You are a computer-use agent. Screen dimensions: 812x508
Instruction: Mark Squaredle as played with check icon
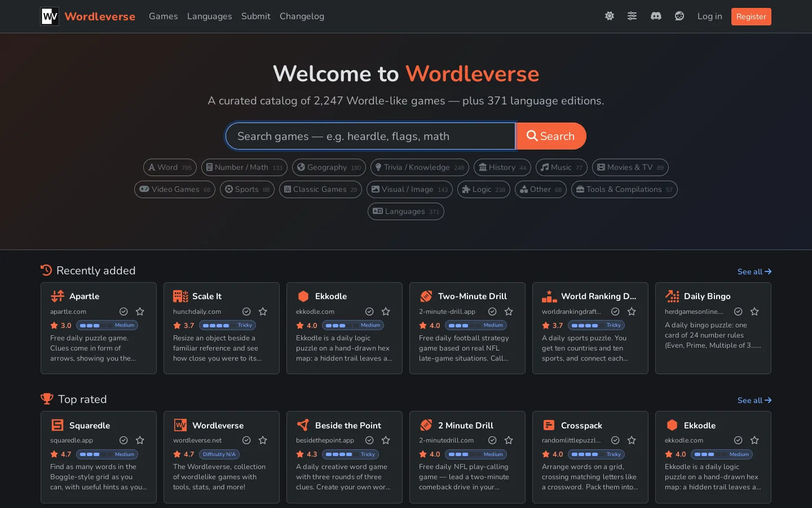pyautogui.click(x=123, y=440)
